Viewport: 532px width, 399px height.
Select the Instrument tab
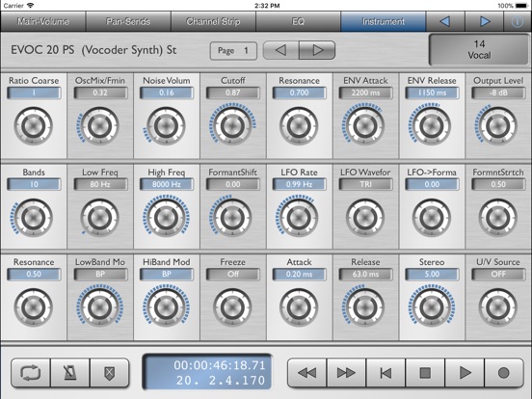pyautogui.click(x=384, y=21)
